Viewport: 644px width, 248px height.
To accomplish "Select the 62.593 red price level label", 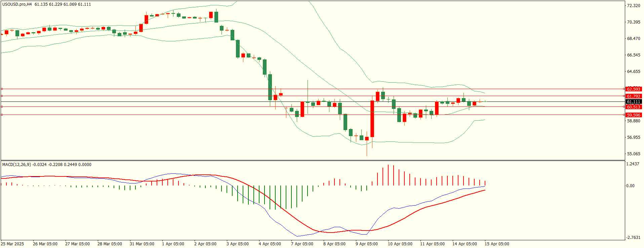I will click(634, 89).
